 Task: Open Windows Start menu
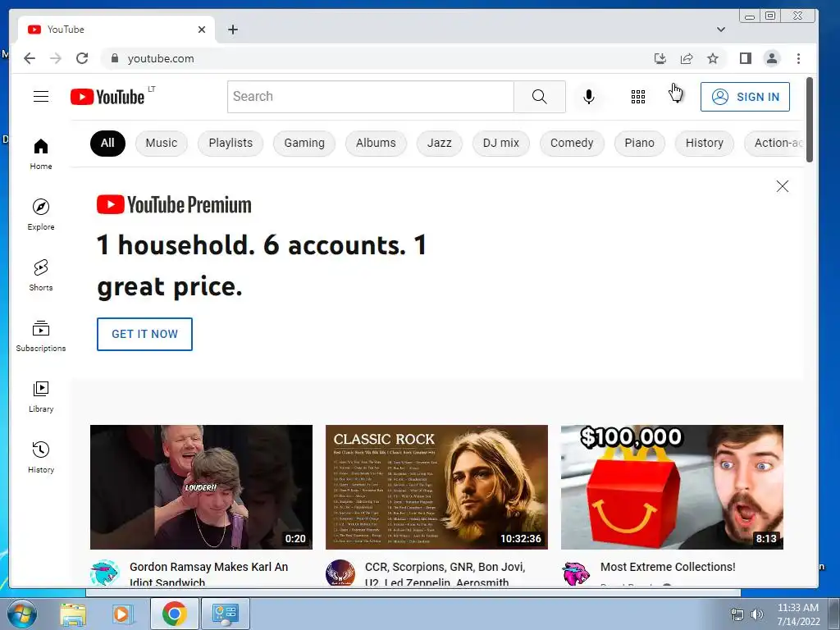[x=22, y=614]
